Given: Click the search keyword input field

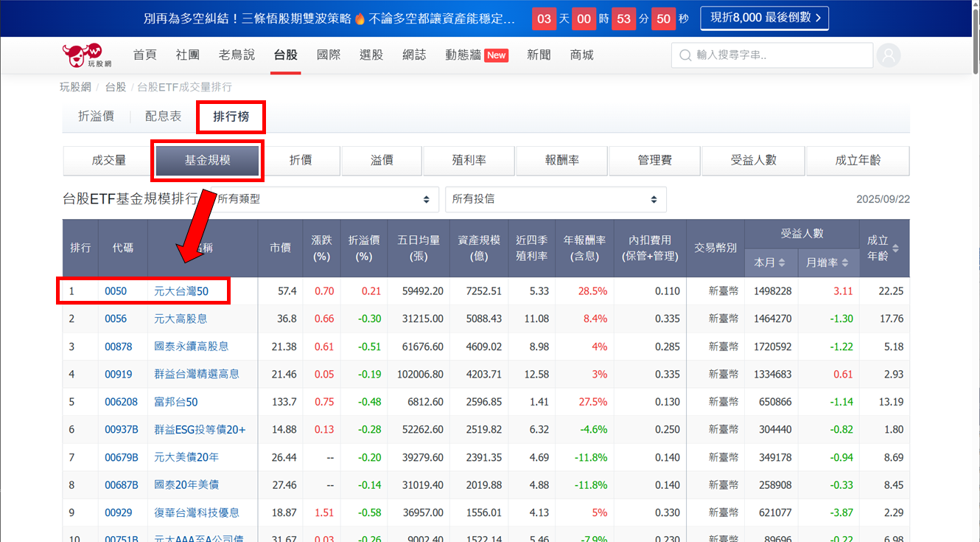Looking at the screenshot, I should (x=781, y=55).
